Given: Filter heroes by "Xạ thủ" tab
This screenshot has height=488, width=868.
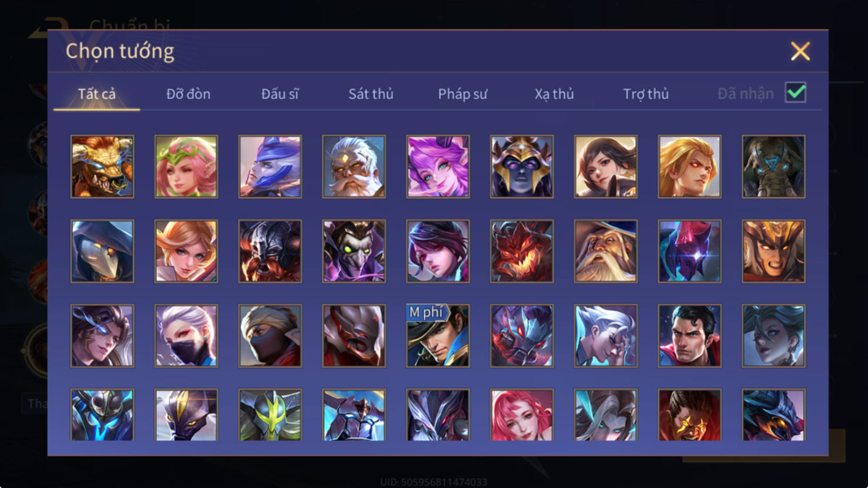Looking at the screenshot, I should point(554,94).
